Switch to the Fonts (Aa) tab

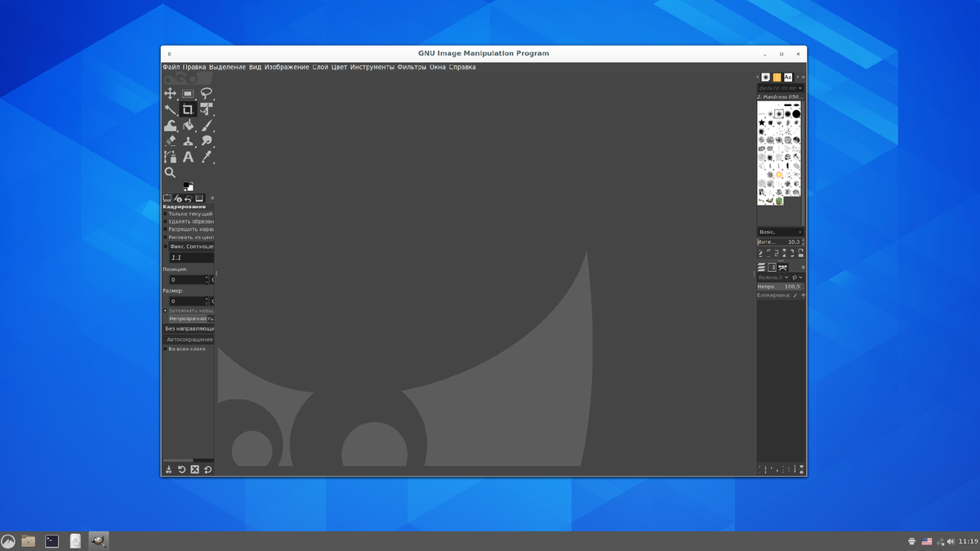pos(786,76)
